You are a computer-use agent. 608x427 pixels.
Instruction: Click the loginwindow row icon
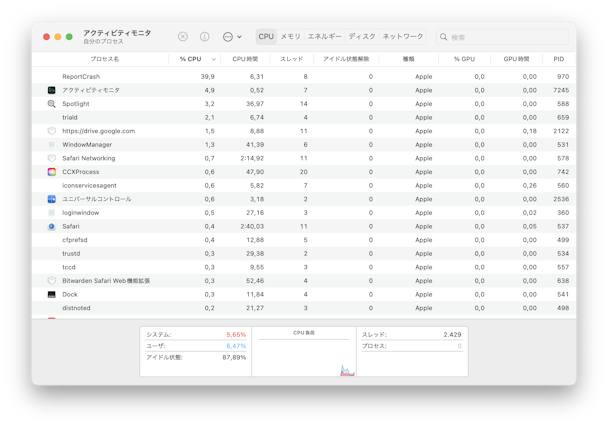pyautogui.click(x=51, y=213)
